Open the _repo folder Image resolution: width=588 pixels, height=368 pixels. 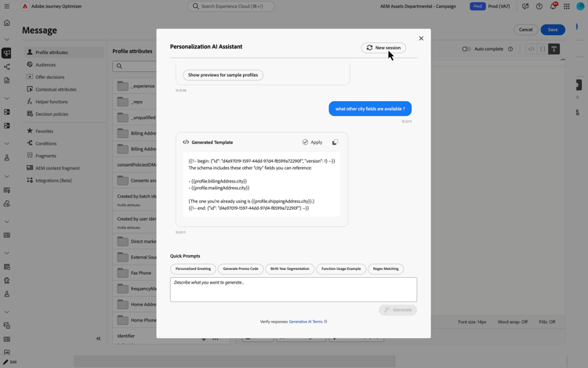click(x=135, y=102)
